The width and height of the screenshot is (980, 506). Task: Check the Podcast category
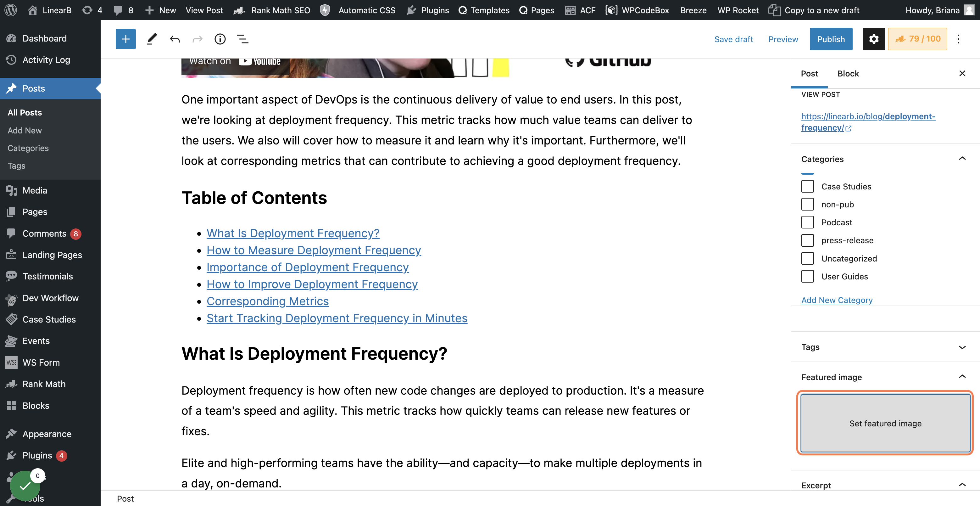tap(807, 222)
